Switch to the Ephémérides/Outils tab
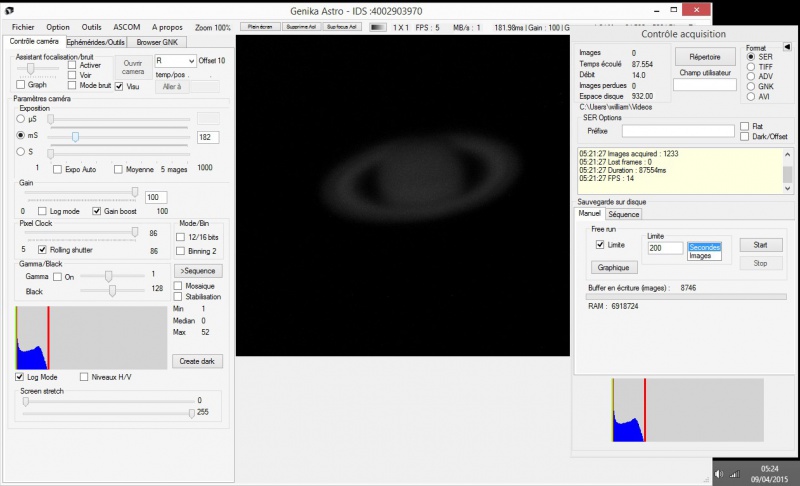800x486 pixels. 95,42
